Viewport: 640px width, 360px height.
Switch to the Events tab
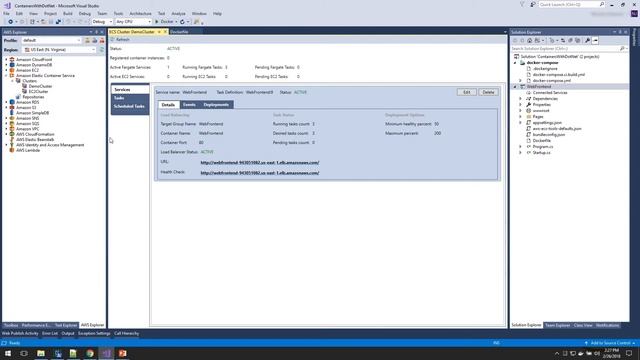pos(189,105)
